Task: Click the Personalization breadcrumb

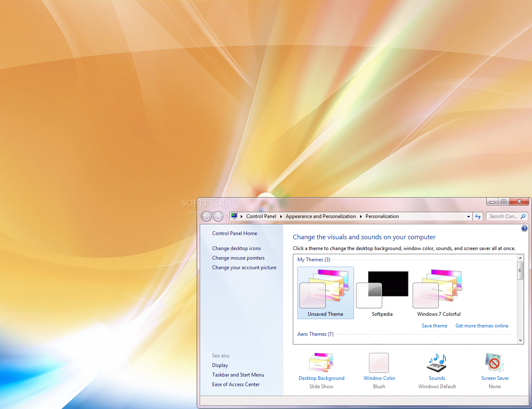Action: [x=382, y=216]
